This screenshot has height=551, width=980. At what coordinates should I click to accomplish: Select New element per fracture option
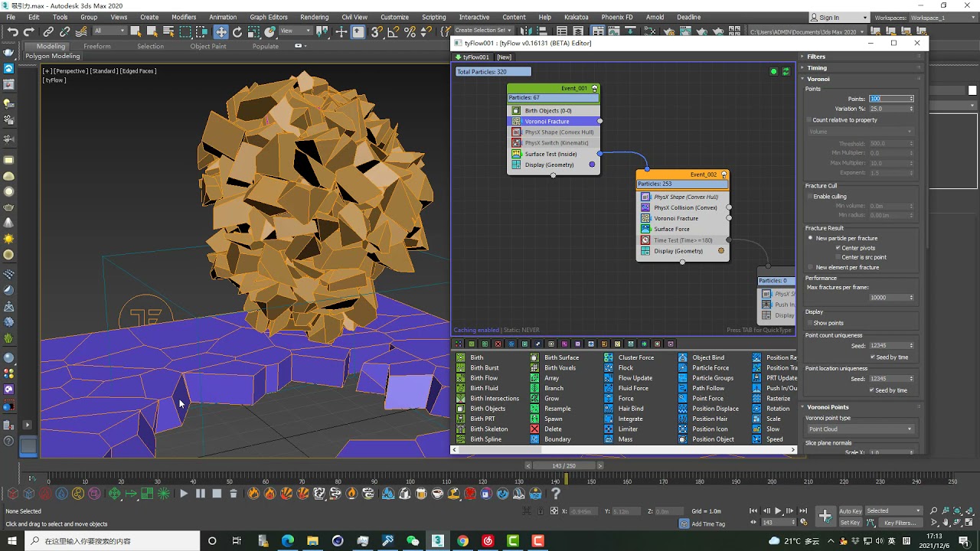tap(811, 267)
